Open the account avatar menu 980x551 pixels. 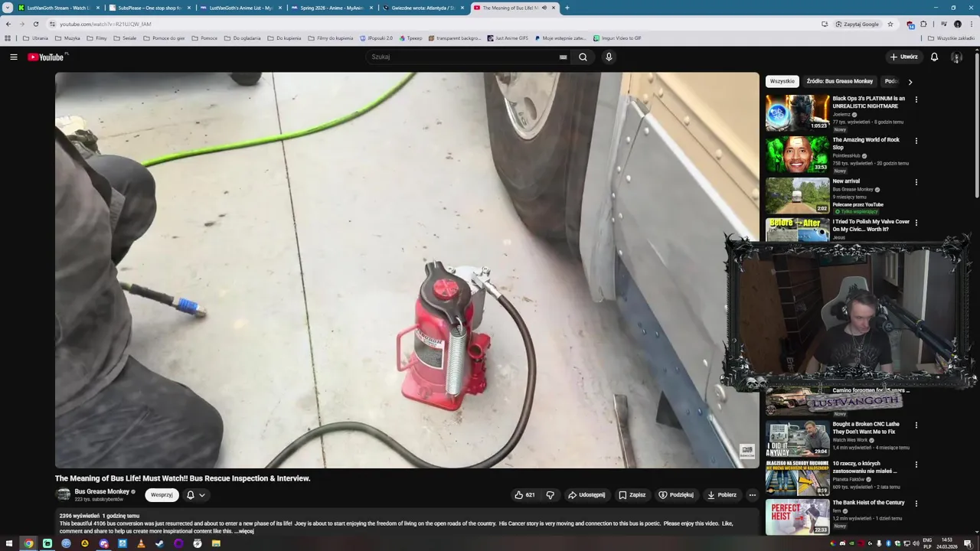[x=956, y=57]
